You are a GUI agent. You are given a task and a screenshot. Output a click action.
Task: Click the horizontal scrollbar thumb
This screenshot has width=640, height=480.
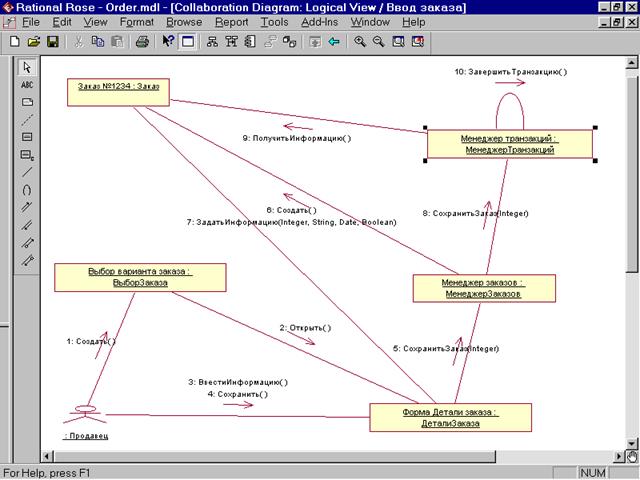275,456
